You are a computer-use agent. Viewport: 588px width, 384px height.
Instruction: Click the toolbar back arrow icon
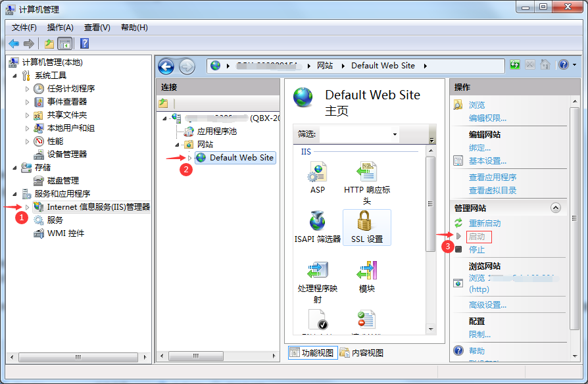tap(14, 43)
